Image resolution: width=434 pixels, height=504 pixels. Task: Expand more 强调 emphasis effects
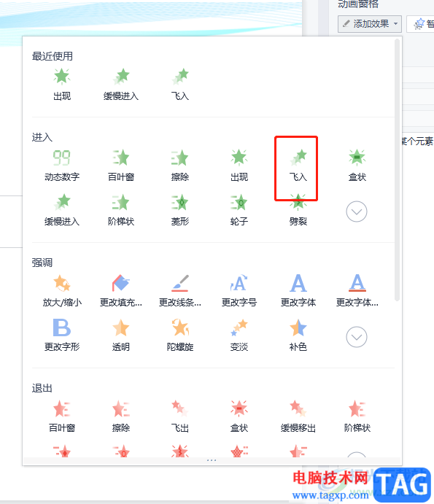357,337
